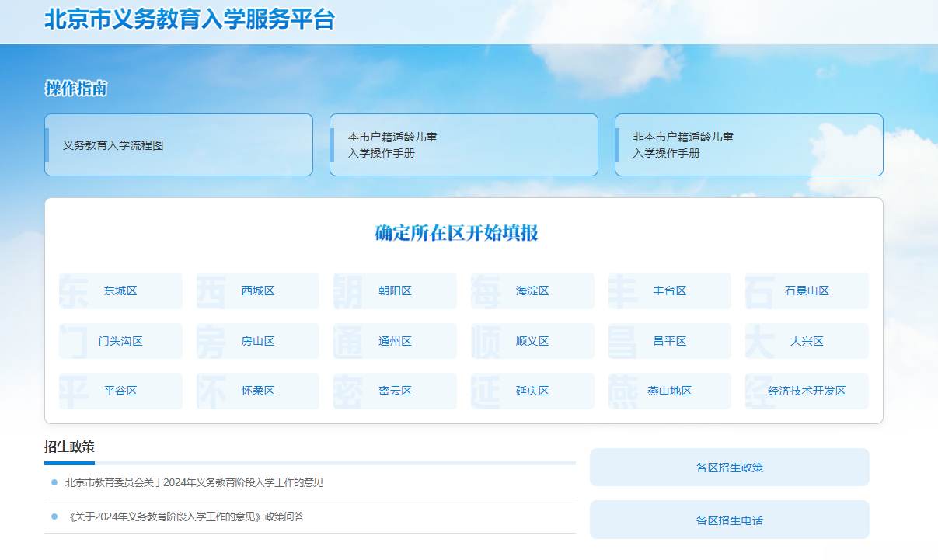The height and width of the screenshot is (560, 938).
Task: Select 平谷区 district
Action: (120, 391)
